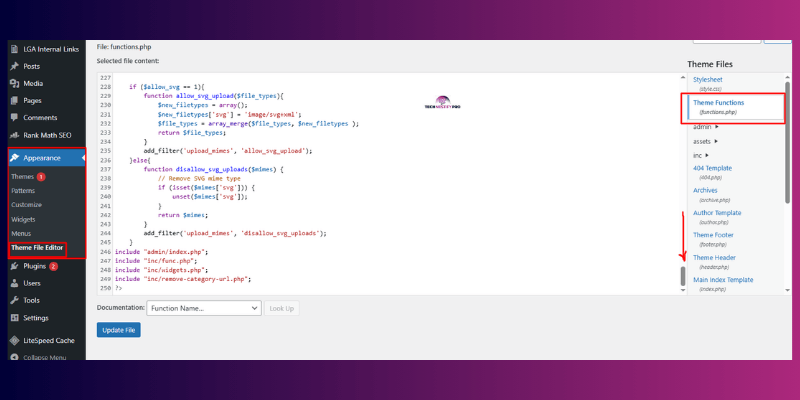Open the Settings menu label
800x400 pixels.
(36, 318)
